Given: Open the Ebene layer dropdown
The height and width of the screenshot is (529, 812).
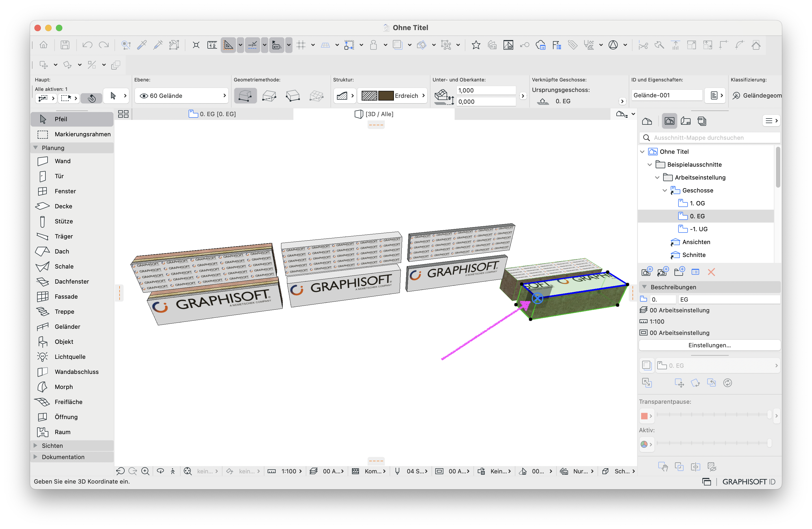Looking at the screenshot, I should [x=182, y=96].
